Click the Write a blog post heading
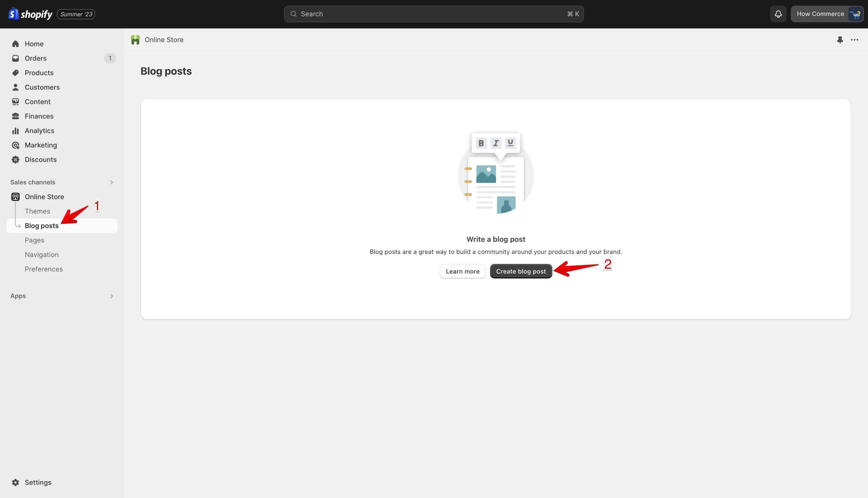The image size is (868, 498). pyautogui.click(x=496, y=239)
